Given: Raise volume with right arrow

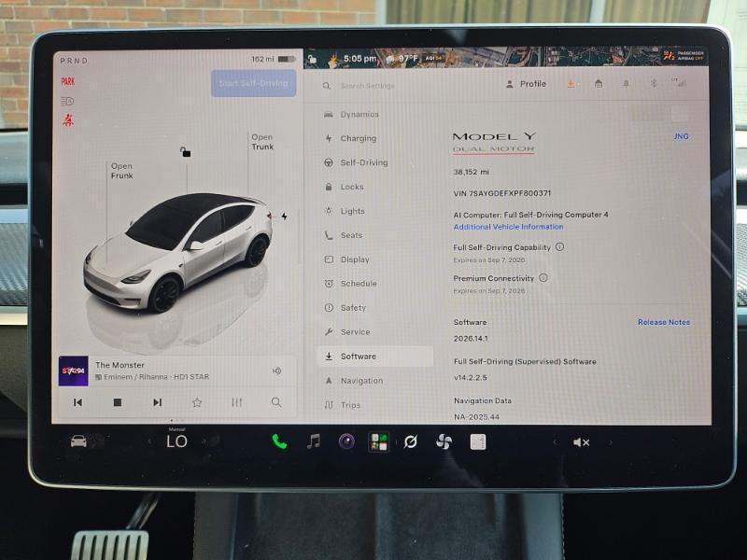Looking at the screenshot, I should pos(610,442).
